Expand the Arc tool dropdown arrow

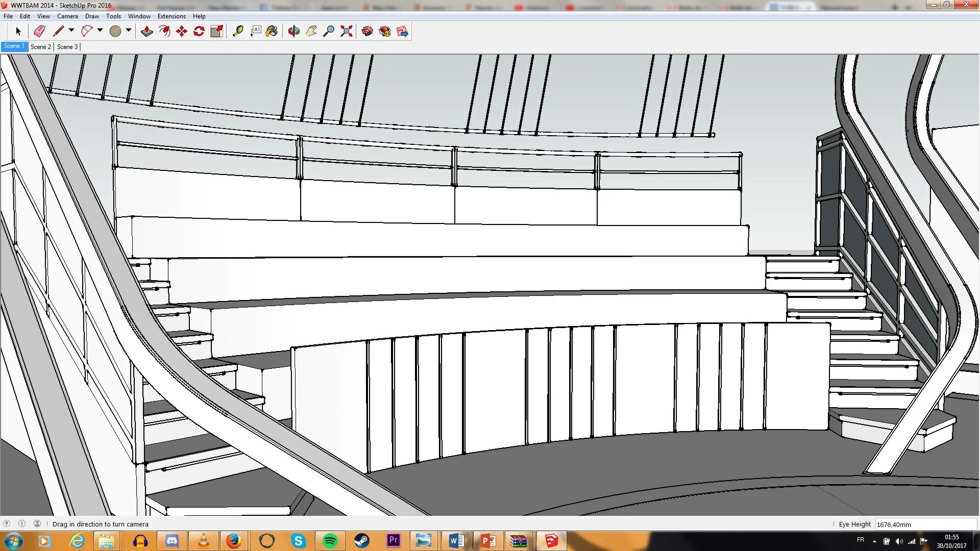click(x=100, y=31)
